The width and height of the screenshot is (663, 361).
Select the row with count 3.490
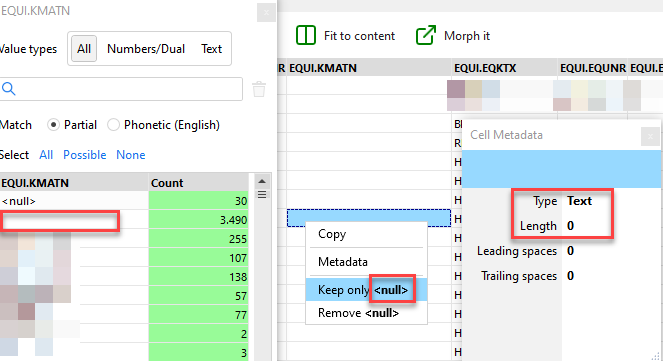[124, 220]
